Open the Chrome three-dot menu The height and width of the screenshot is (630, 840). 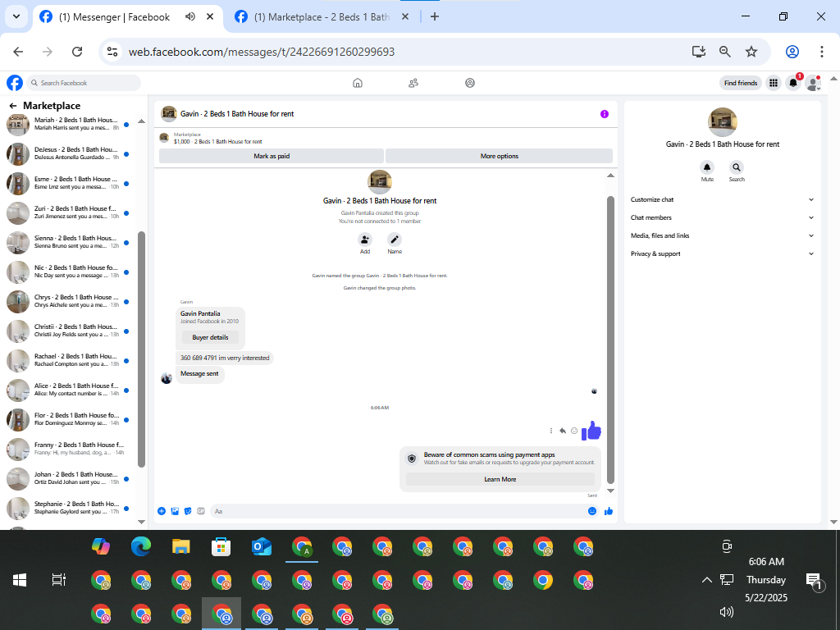coord(821,52)
